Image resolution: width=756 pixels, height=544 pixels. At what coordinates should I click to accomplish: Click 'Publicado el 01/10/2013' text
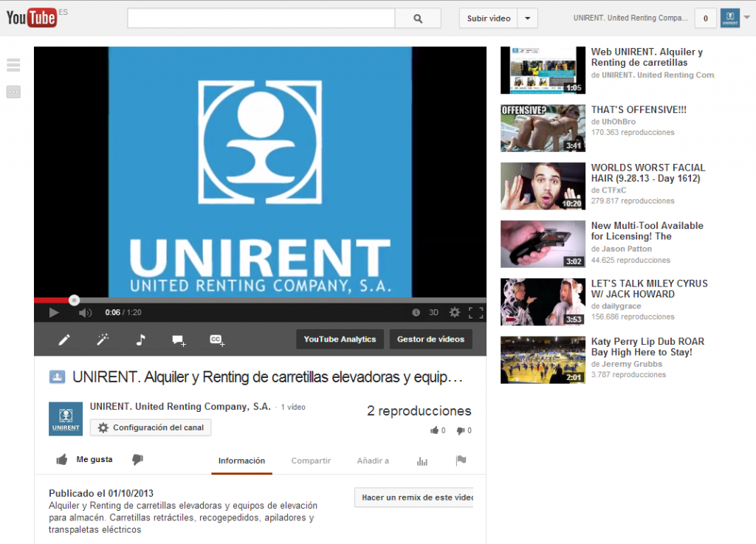pos(100,493)
